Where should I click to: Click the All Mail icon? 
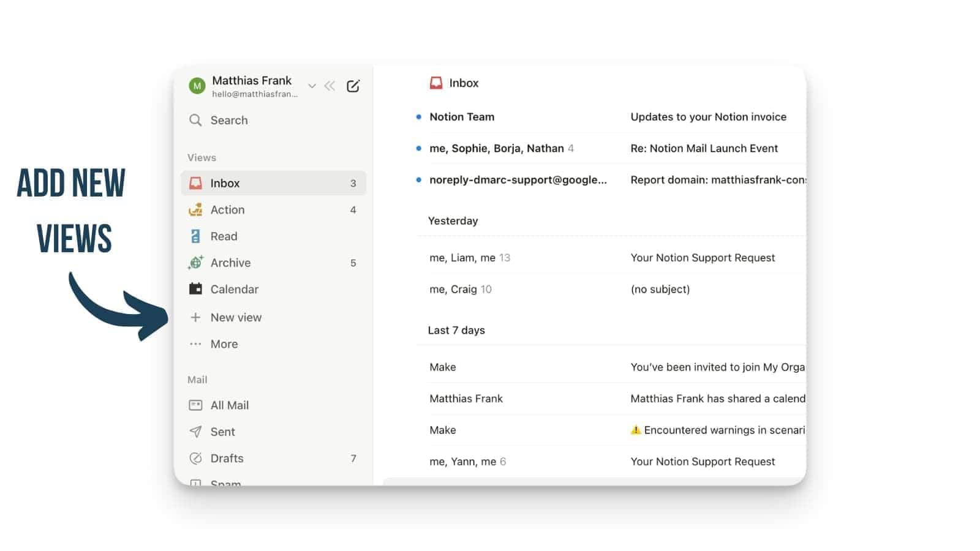[x=195, y=405]
